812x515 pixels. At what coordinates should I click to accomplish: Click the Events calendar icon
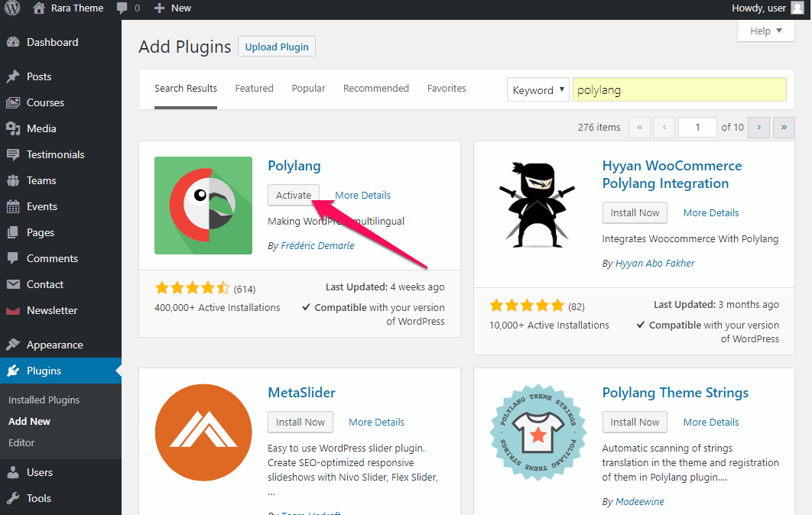coord(13,206)
